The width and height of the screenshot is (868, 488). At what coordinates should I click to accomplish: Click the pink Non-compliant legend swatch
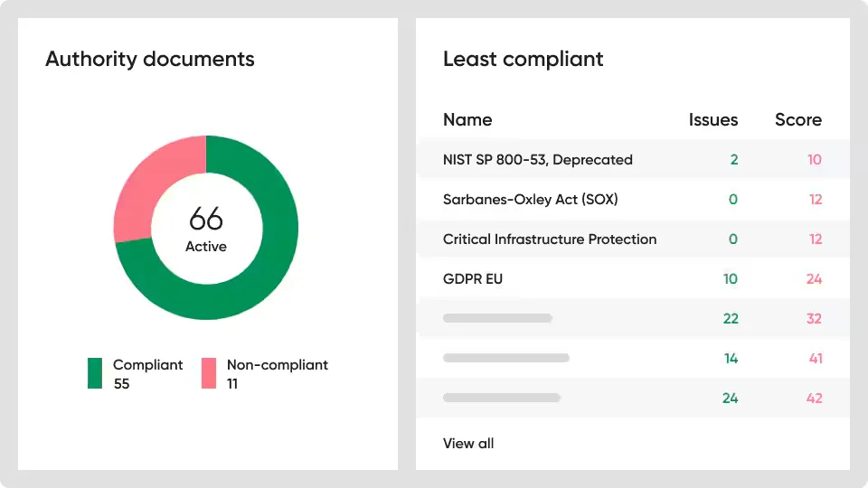point(209,373)
